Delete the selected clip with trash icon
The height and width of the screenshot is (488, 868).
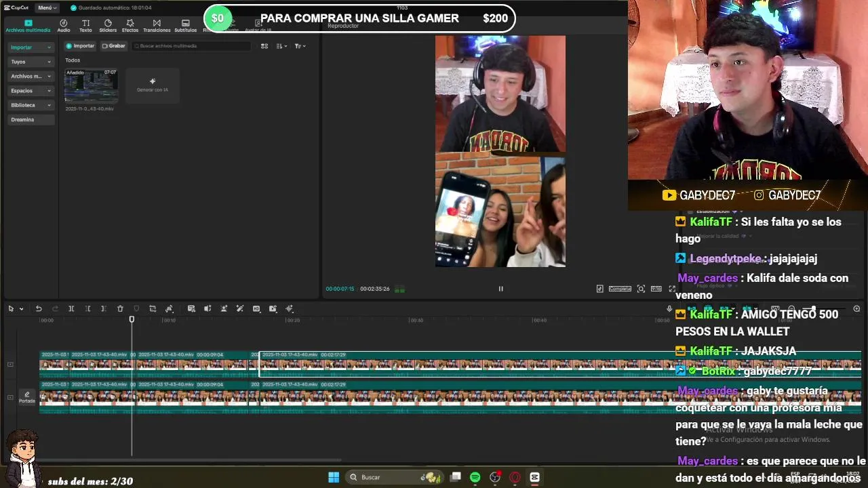coord(120,309)
